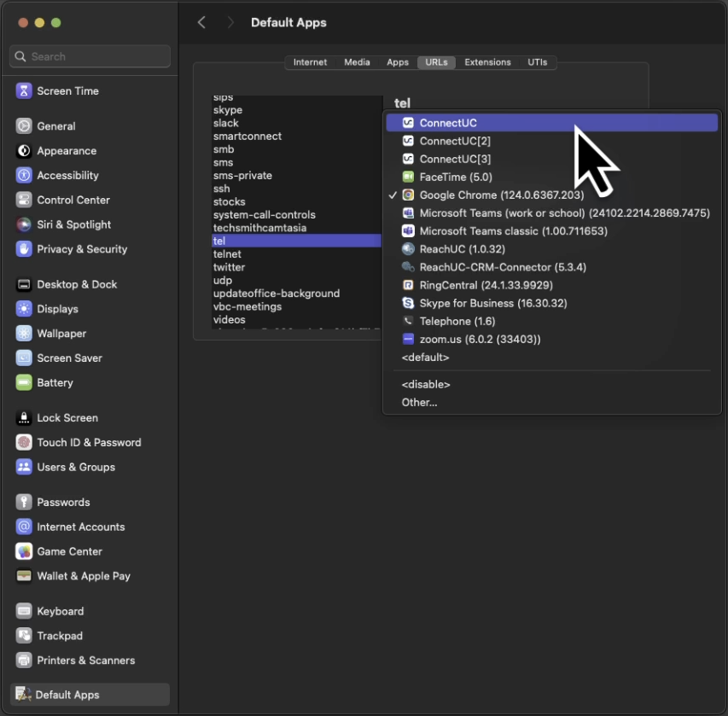728x716 pixels.
Task: Click the Trackpad icon in the sidebar
Action: click(24, 636)
